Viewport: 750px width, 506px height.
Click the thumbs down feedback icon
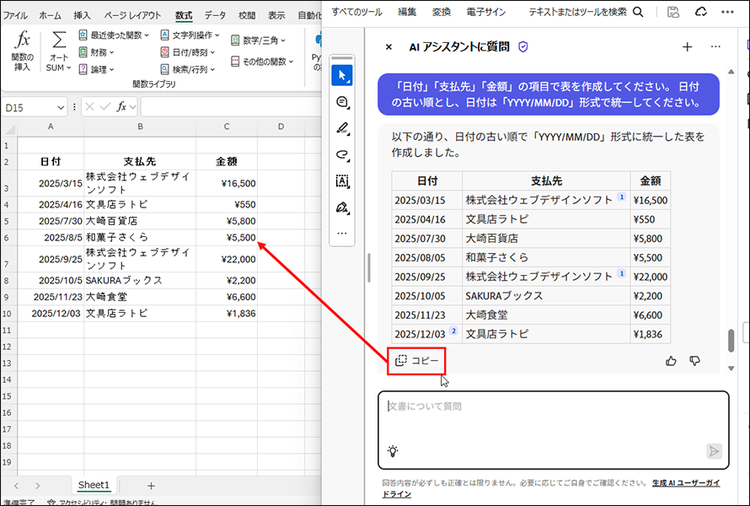pyautogui.click(x=695, y=360)
